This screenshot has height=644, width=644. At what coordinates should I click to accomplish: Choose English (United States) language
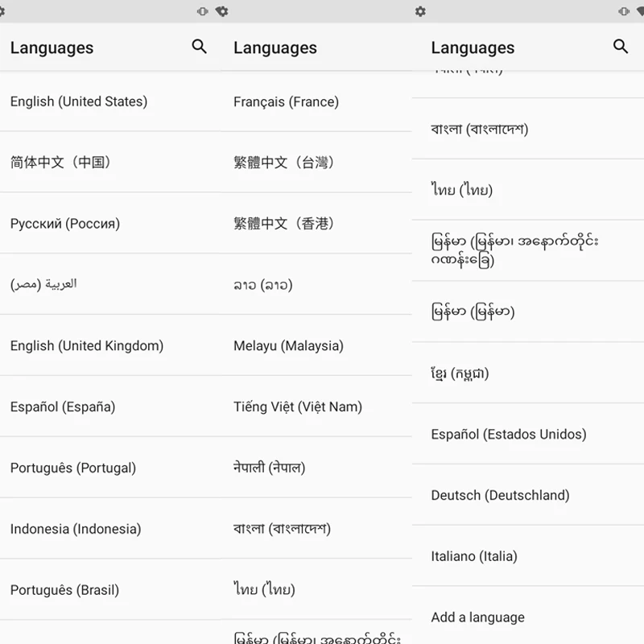click(111, 101)
